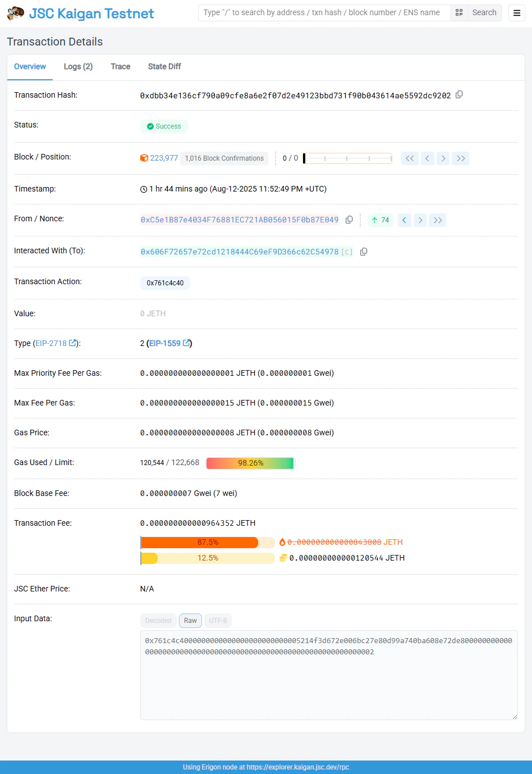This screenshot has height=774, width=532.
Task: Open the From address page
Action: tap(240, 220)
